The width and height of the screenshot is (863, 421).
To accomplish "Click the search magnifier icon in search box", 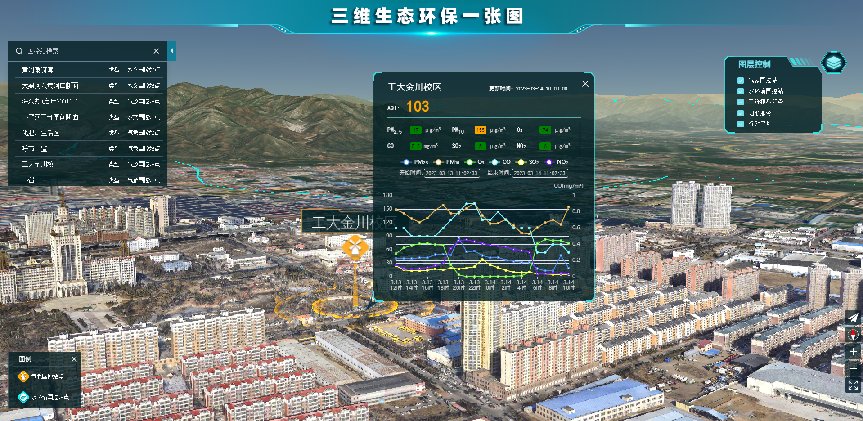I will point(19,50).
